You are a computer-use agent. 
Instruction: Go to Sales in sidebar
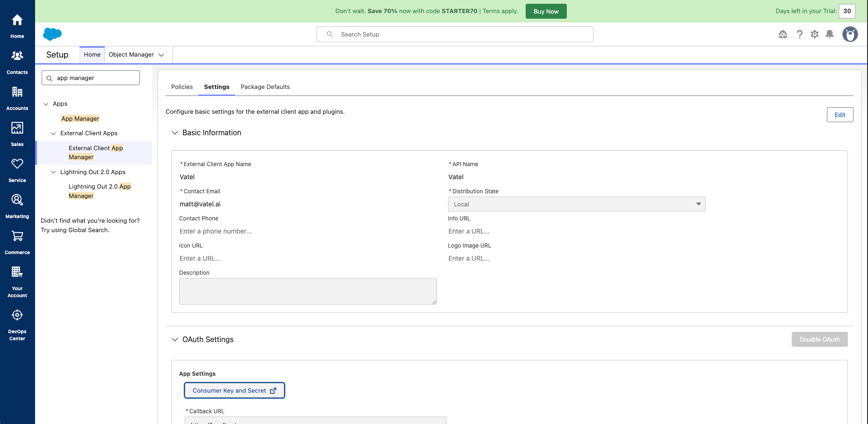click(x=17, y=128)
